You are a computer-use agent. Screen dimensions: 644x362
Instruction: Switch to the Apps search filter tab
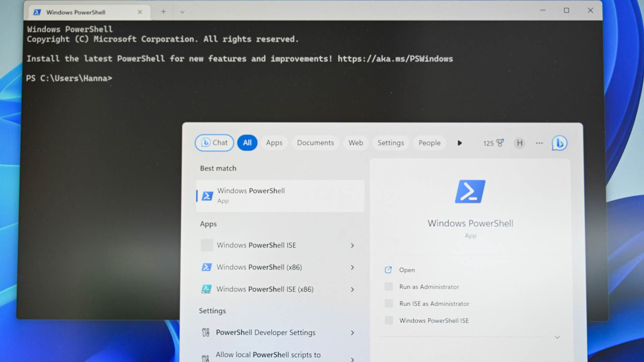click(x=274, y=143)
